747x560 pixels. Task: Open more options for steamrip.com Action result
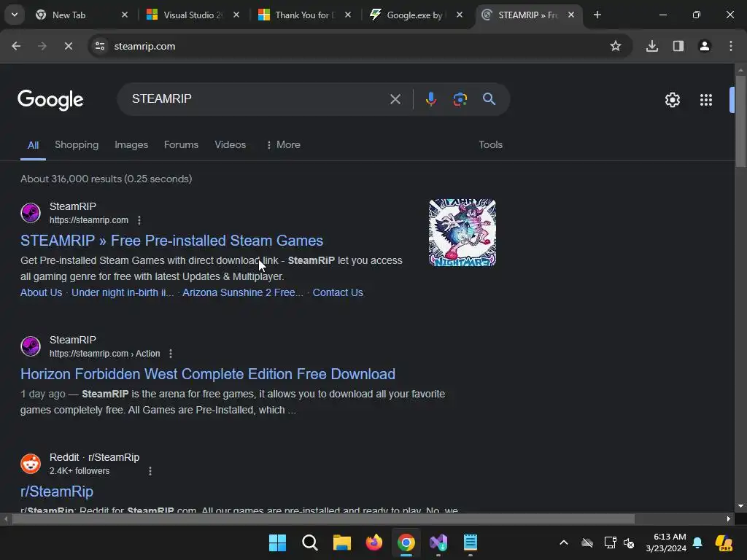(x=171, y=354)
